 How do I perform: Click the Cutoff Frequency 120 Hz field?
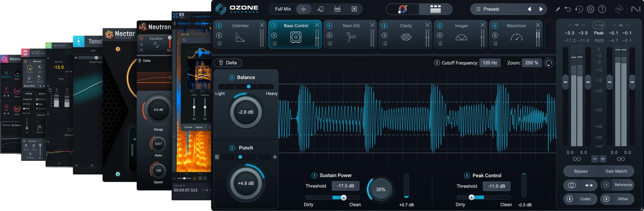[x=490, y=63]
